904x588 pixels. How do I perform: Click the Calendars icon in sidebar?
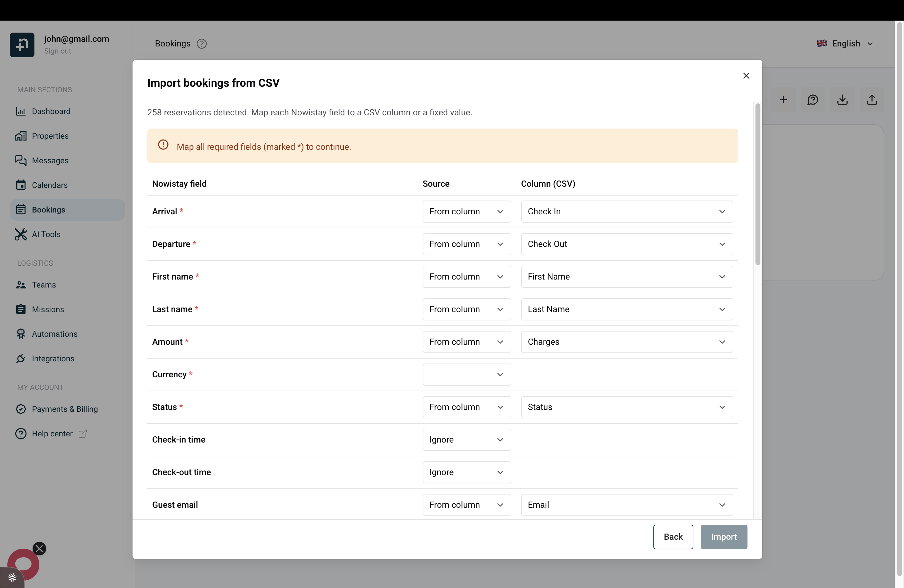(21, 185)
